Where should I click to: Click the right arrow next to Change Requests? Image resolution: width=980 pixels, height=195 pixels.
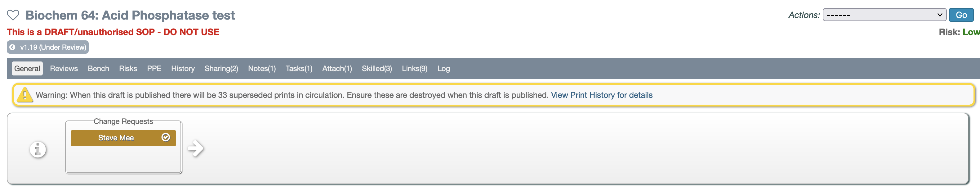coord(196,148)
